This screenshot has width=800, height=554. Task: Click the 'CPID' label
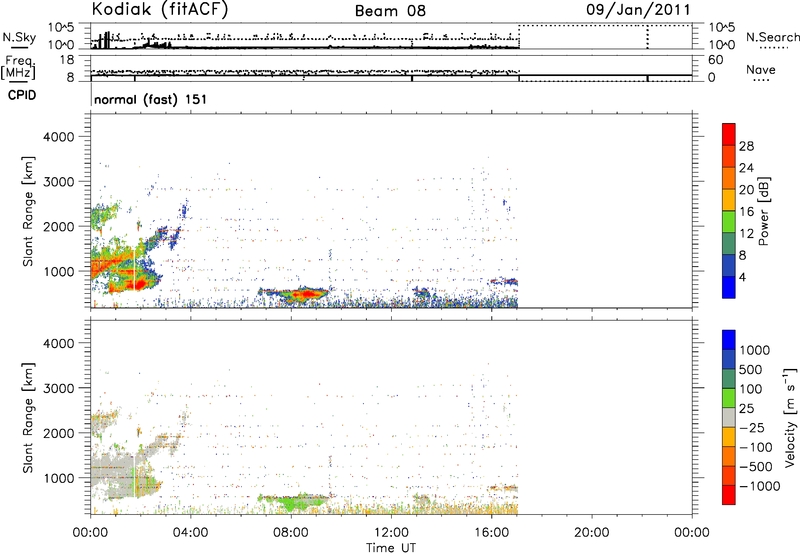pyautogui.click(x=22, y=95)
